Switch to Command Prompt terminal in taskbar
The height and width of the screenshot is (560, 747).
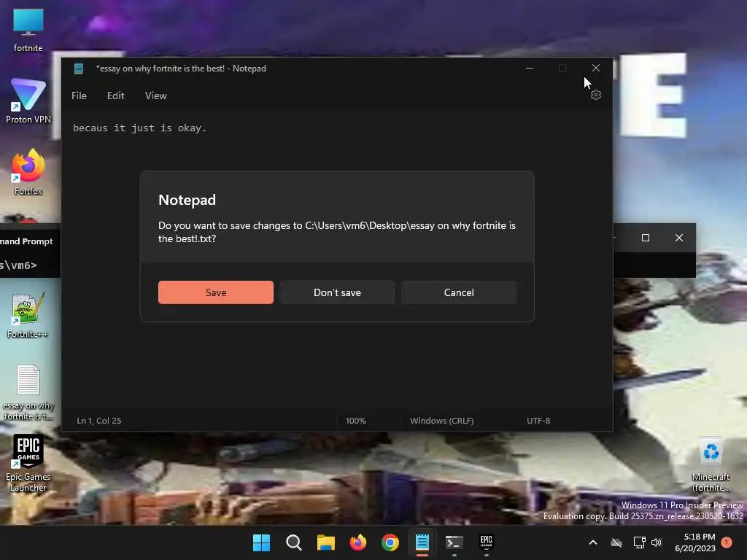point(454,542)
